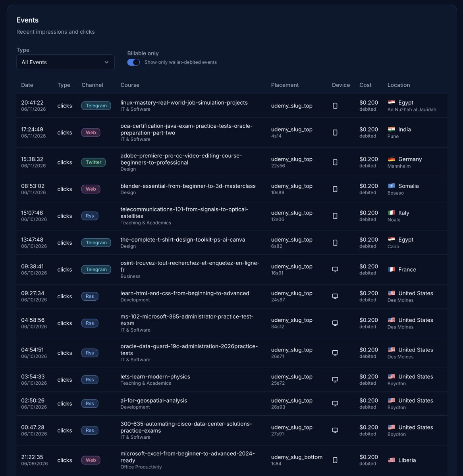The height and width of the screenshot is (476, 463).
Task: Open the All Events type dropdown
Action: pos(66,62)
